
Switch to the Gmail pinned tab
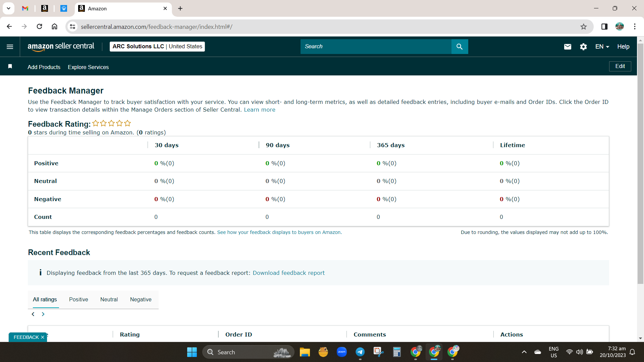point(25,8)
